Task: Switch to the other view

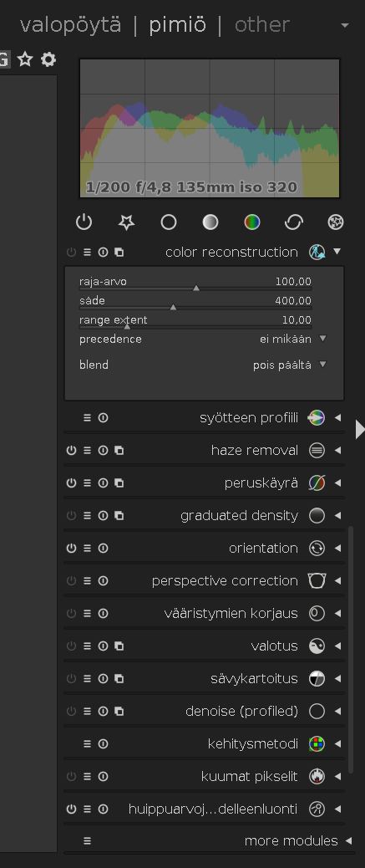Action: tap(261, 25)
